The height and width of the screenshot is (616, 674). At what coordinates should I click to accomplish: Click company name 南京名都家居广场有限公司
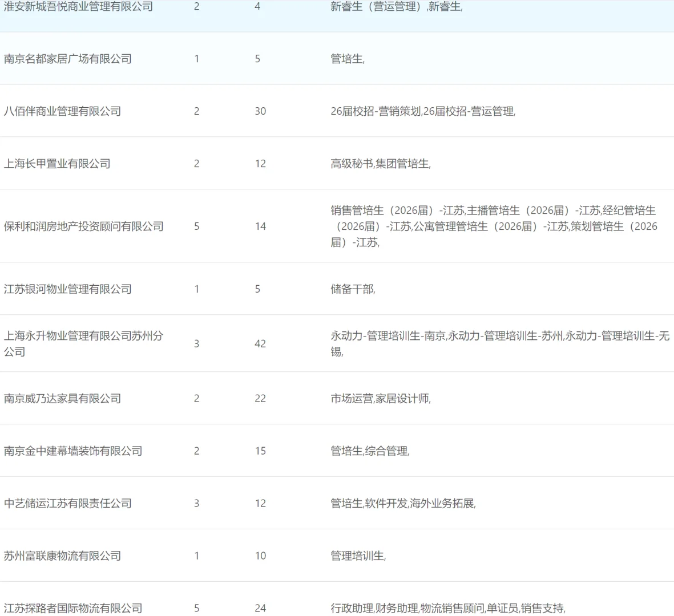[67, 59]
